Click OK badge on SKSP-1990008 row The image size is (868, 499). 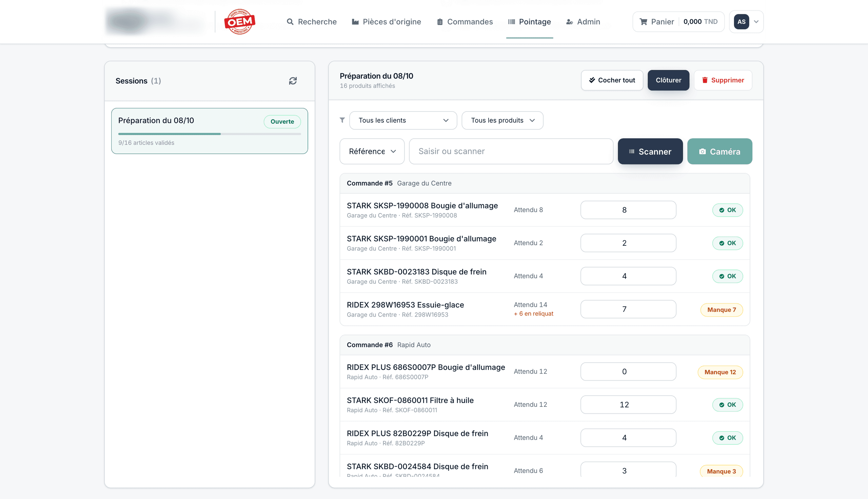[728, 210]
